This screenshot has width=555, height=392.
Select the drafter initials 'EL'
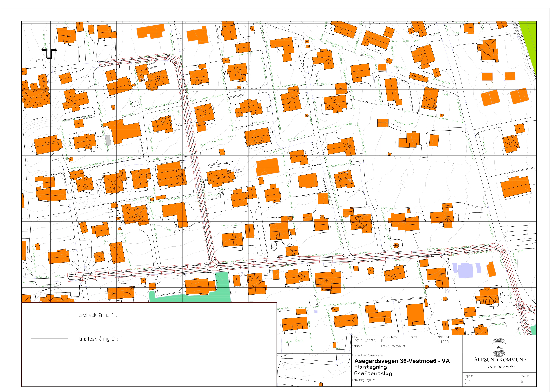(384, 341)
